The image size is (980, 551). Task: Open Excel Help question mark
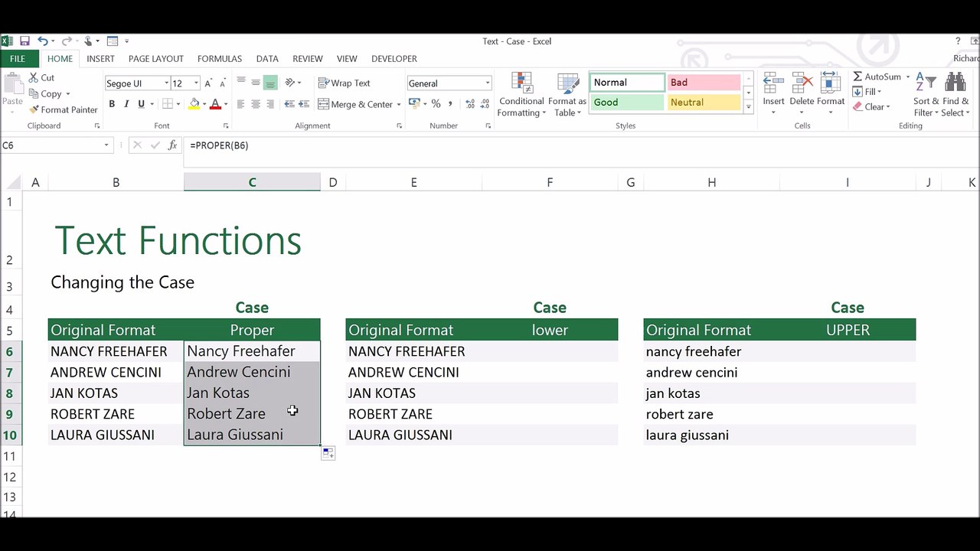click(x=958, y=41)
